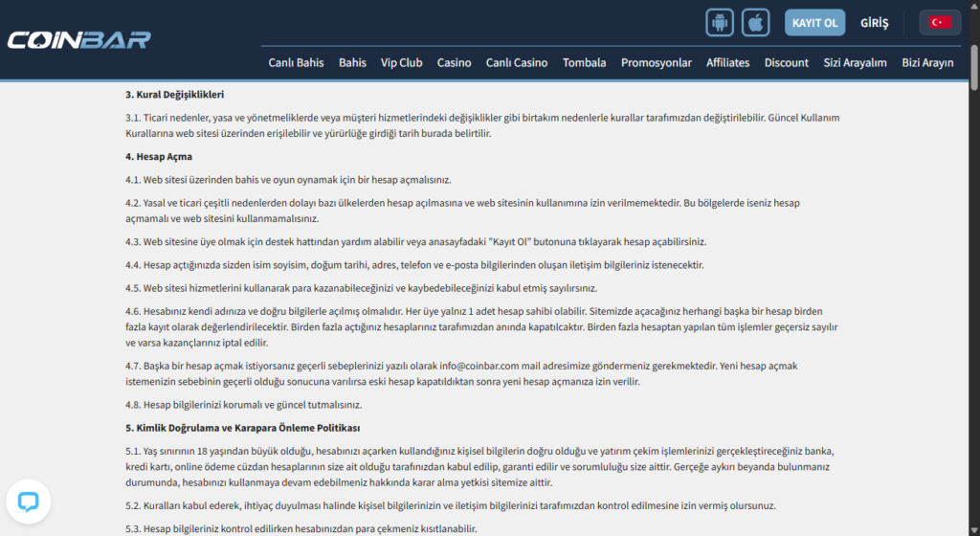Screen dimensions: 980x536
Task: Open the Casino page
Action: pos(454,62)
